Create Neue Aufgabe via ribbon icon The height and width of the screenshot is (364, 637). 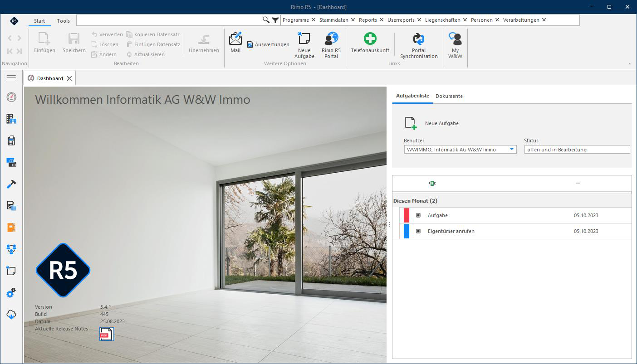(304, 45)
